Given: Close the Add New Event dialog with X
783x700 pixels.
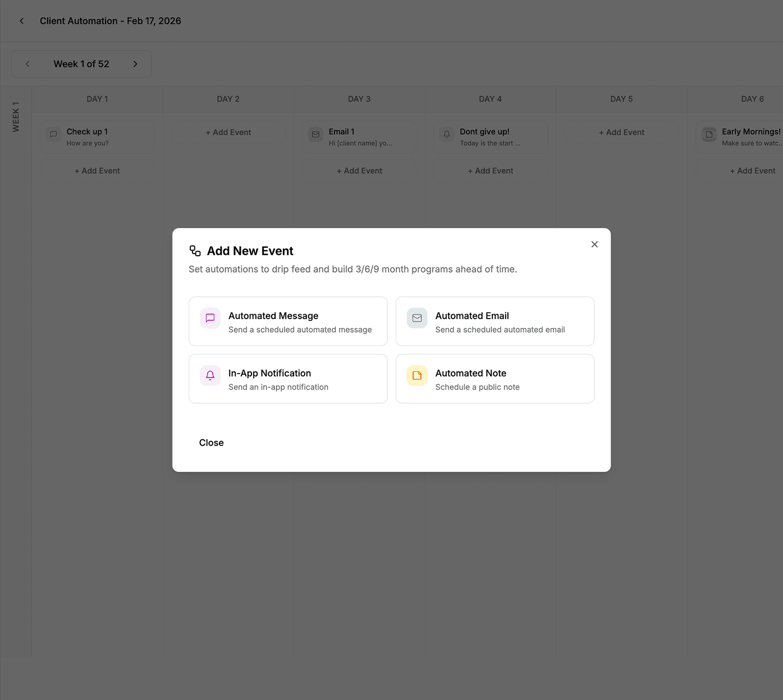Looking at the screenshot, I should pyautogui.click(x=594, y=244).
